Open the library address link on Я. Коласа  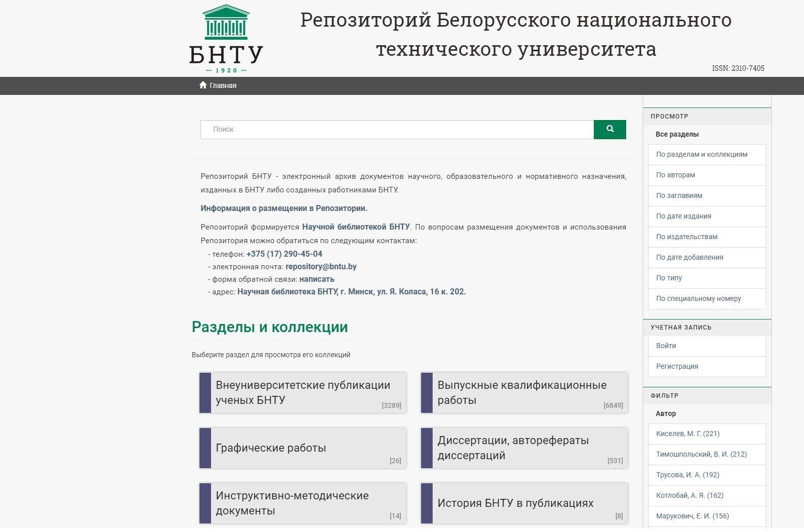(352, 291)
